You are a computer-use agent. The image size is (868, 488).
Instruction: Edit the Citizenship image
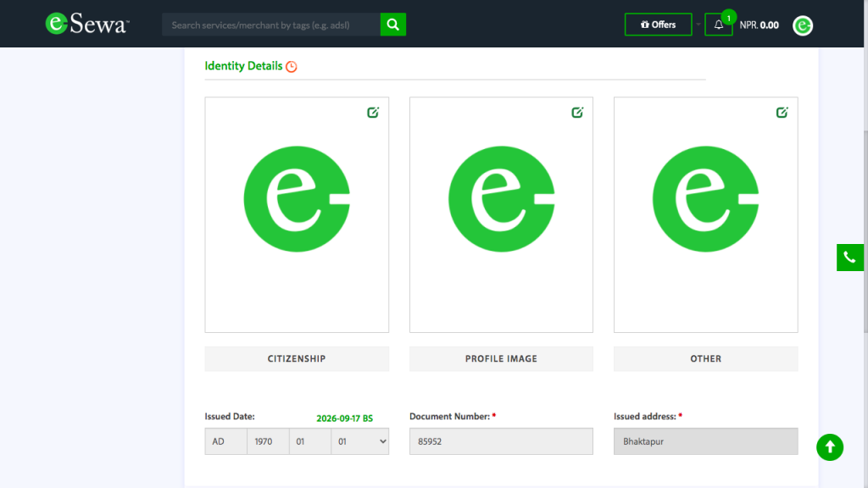(x=373, y=112)
